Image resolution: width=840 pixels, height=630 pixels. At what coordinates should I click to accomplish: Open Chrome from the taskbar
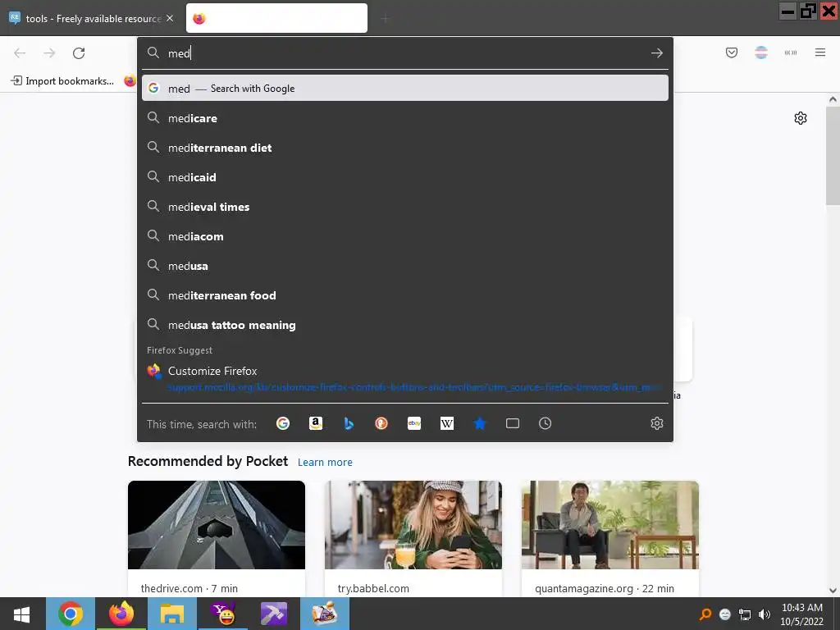pos(71,614)
